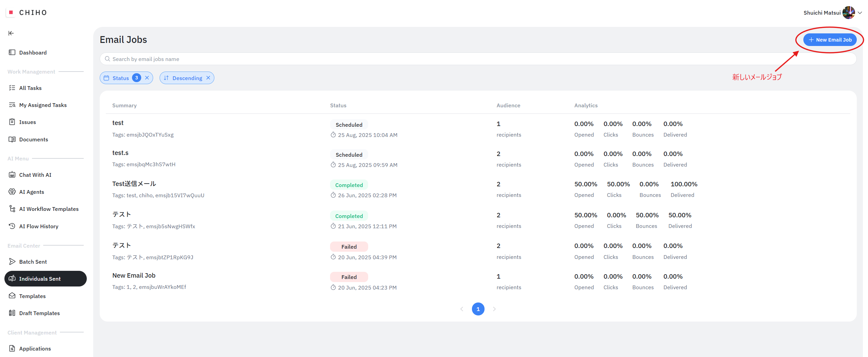The width and height of the screenshot is (868, 357).
Task: Open AI Flow History clock icon
Action: (12, 226)
